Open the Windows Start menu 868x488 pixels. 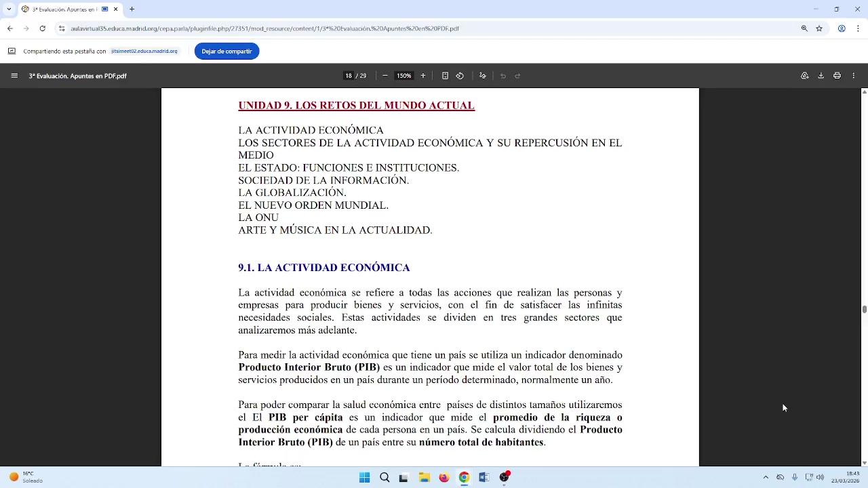pos(364,477)
